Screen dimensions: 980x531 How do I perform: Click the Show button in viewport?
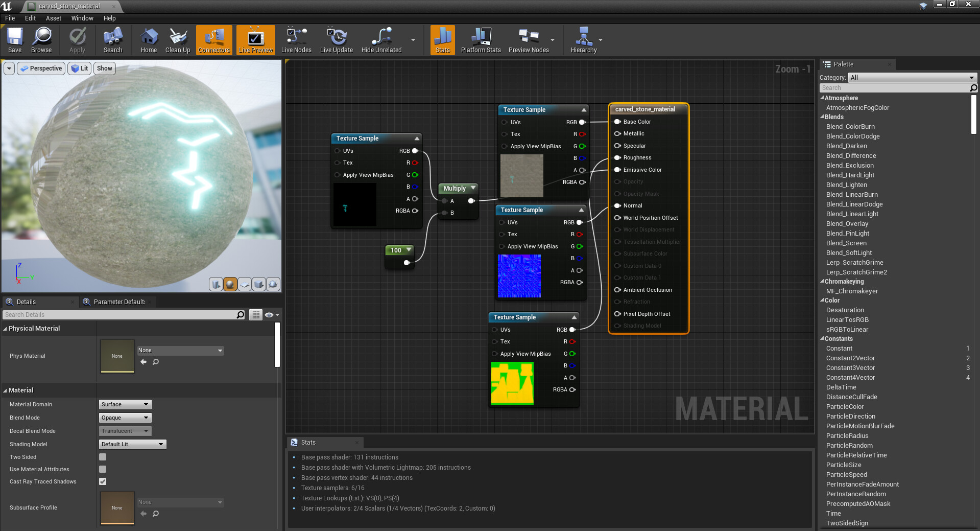(x=105, y=68)
